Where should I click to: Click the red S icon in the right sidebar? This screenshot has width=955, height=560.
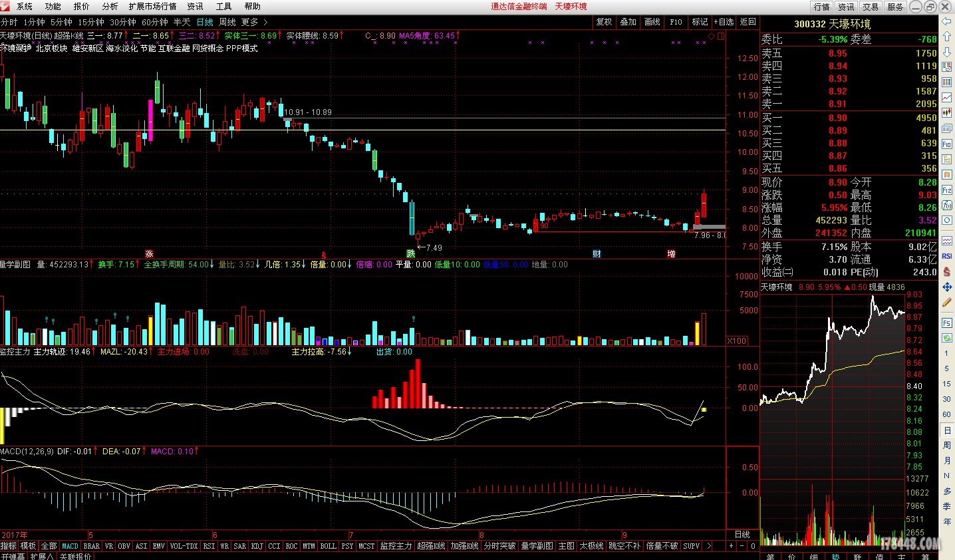pyautogui.click(x=947, y=271)
